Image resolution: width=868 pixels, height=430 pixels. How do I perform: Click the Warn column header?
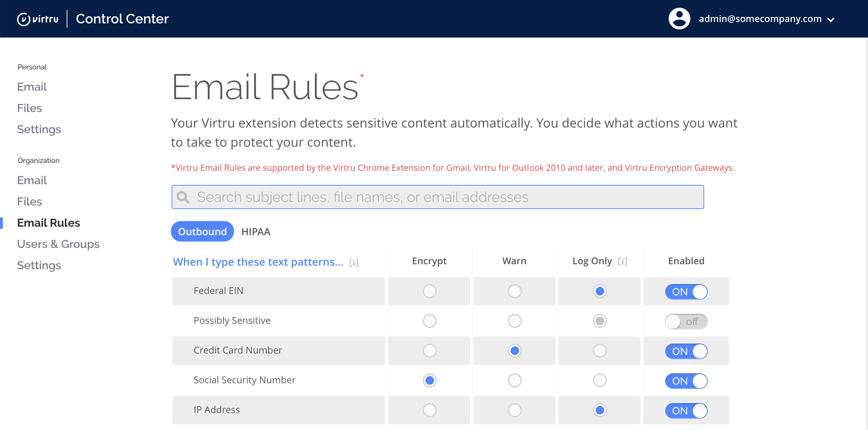514,261
